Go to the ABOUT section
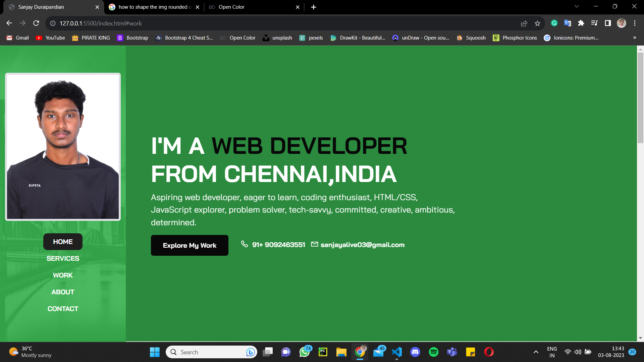This screenshot has width=644, height=362. 63,292
